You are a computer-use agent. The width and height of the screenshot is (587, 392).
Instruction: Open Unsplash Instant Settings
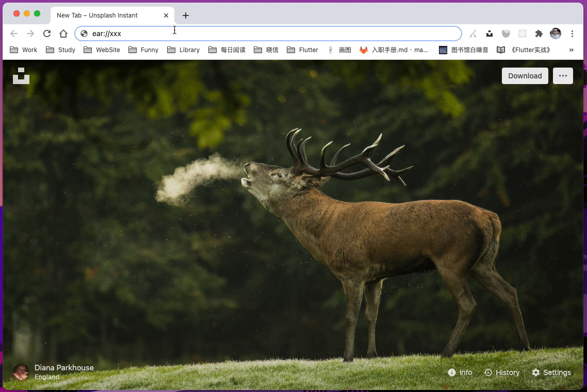(551, 372)
